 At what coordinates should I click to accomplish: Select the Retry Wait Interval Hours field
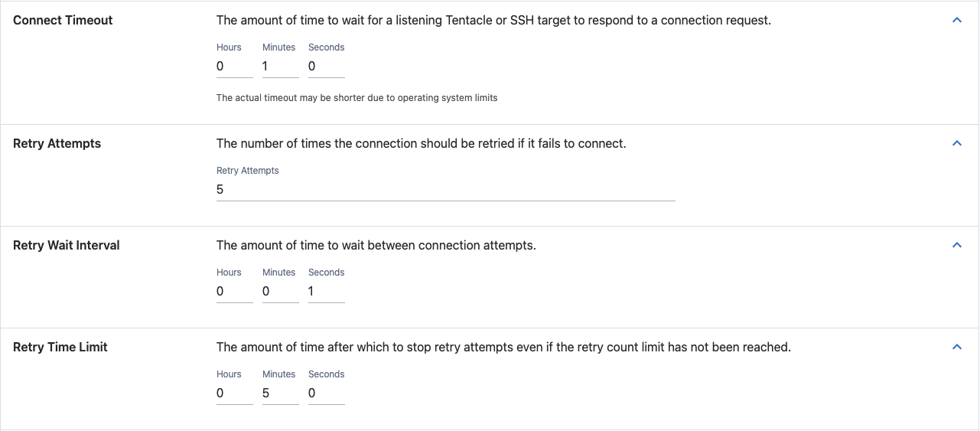coord(235,292)
